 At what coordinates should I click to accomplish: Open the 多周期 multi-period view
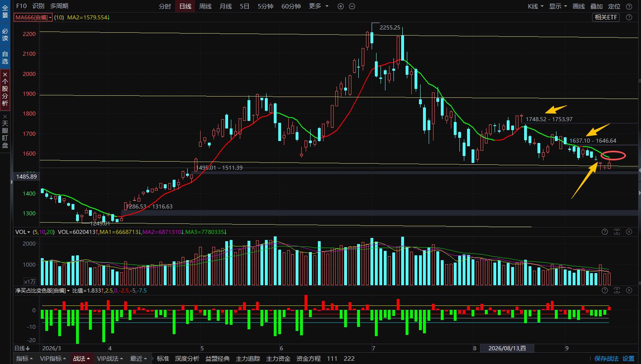click(59, 6)
